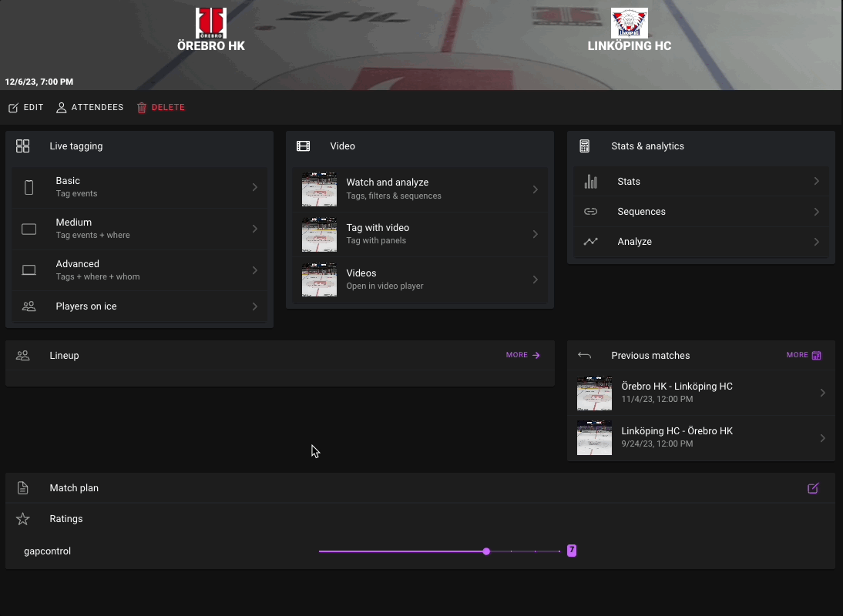
Task: Open Basic live tagging chevron
Action: (254, 187)
